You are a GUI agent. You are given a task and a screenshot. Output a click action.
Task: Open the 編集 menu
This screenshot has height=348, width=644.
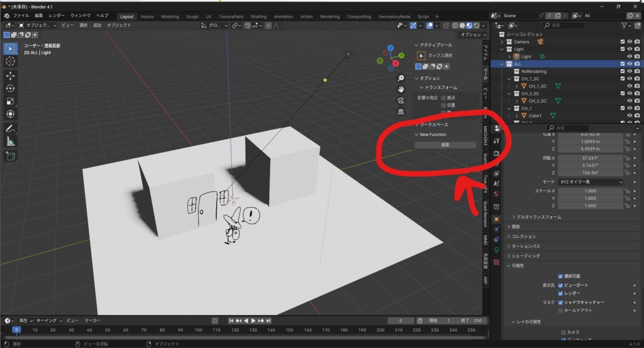[x=38, y=16]
